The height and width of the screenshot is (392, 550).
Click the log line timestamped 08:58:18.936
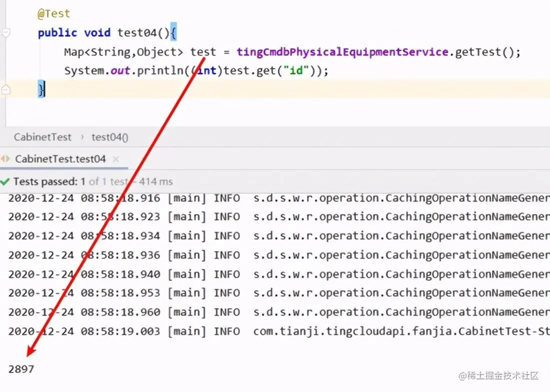279,255
